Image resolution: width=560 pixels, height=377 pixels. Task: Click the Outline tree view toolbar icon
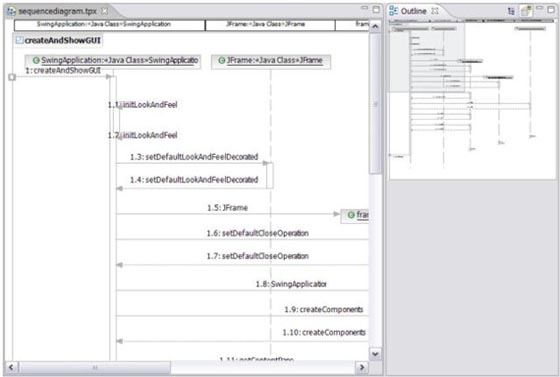(511, 11)
